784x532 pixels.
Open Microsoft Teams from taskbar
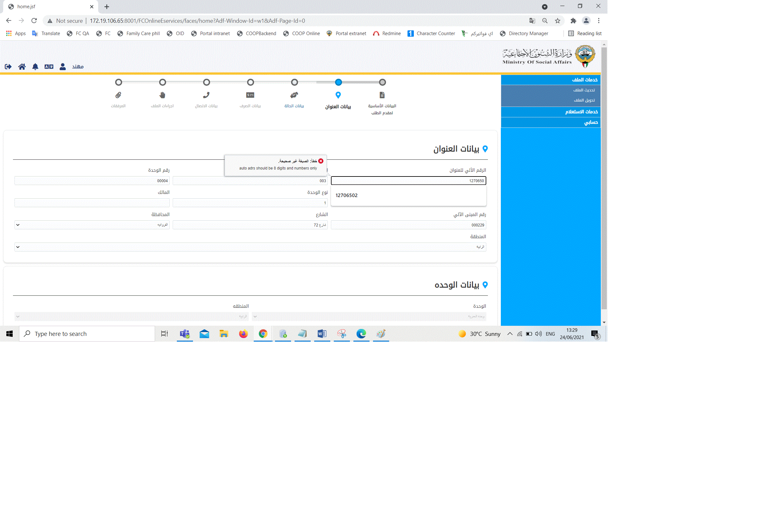click(x=185, y=334)
